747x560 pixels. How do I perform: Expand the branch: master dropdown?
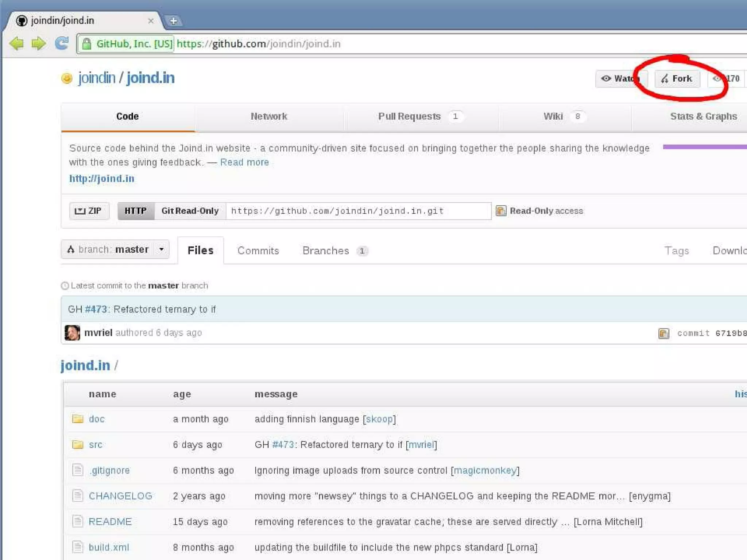tap(115, 250)
